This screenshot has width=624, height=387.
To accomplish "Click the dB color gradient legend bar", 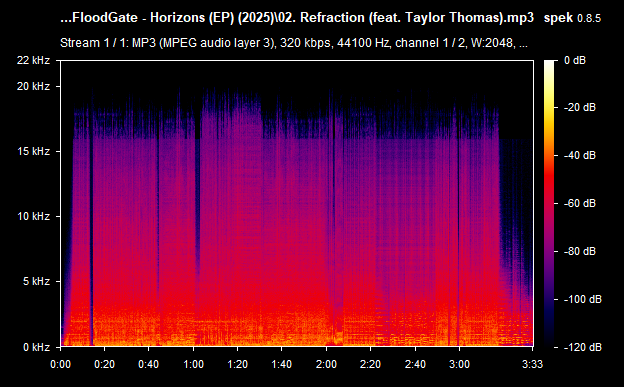I will pos(549,203).
